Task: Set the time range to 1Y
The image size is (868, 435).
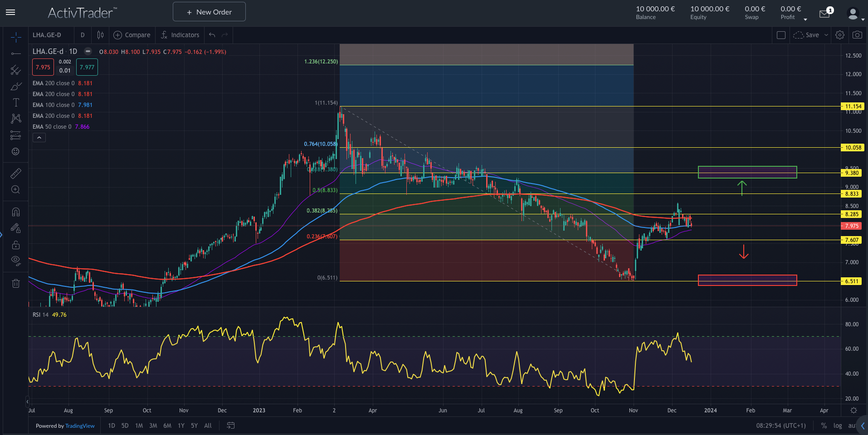Action: [x=181, y=425]
